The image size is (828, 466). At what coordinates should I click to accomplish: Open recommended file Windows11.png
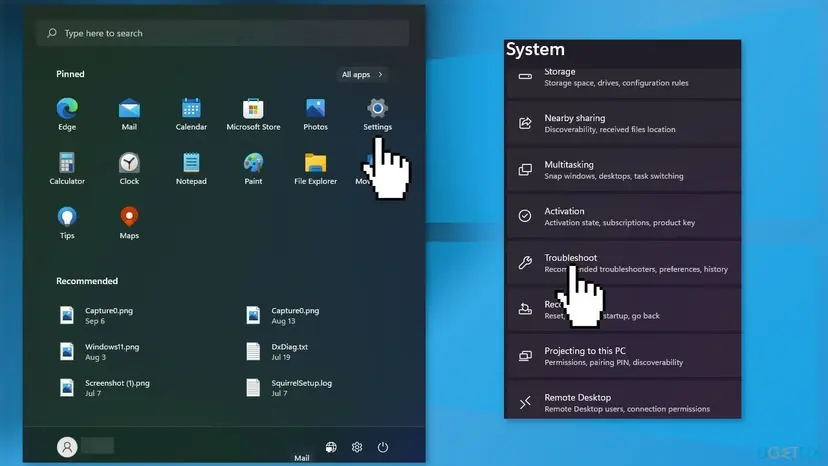pos(100,351)
